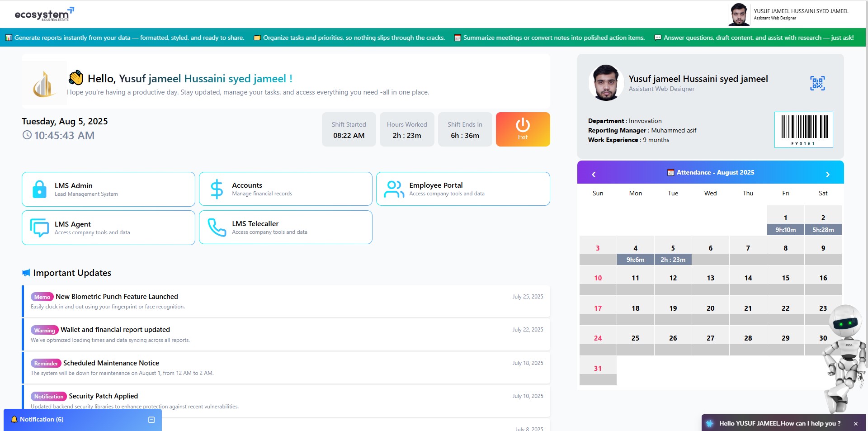
Task: Open Notification (6) bar
Action: 83,420
